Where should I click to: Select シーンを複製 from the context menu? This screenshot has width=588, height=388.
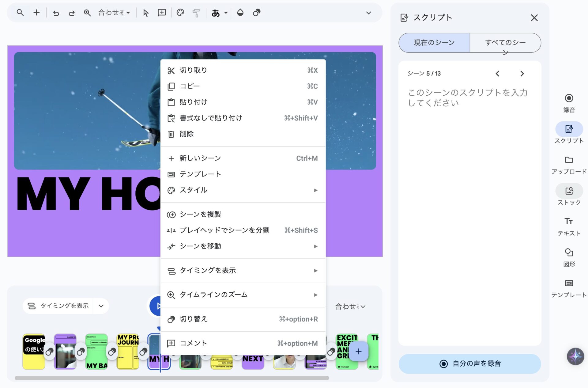pos(201,214)
